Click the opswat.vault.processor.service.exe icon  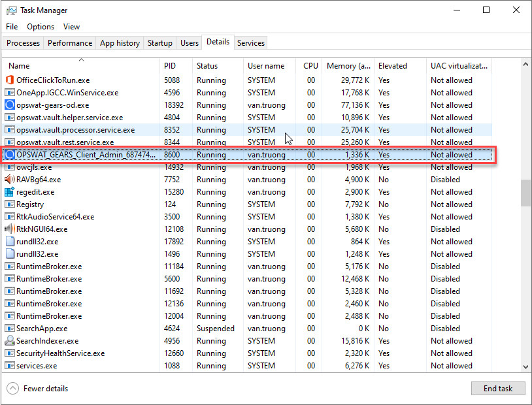tap(10, 130)
